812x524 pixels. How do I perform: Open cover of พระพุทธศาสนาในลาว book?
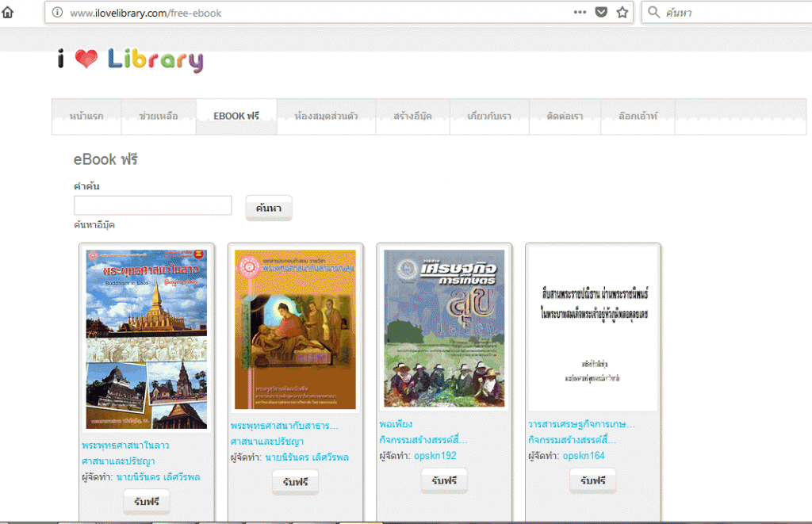point(147,339)
